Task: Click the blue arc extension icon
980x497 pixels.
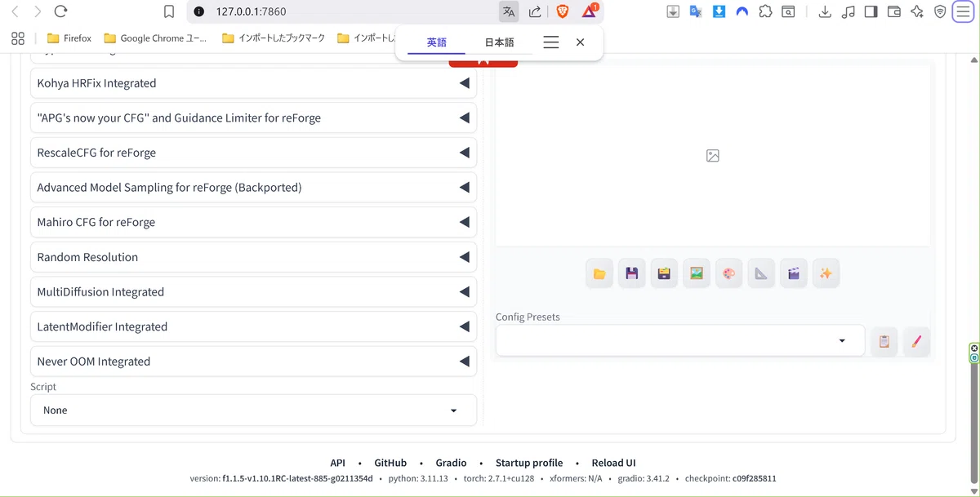Action: coord(742,11)
